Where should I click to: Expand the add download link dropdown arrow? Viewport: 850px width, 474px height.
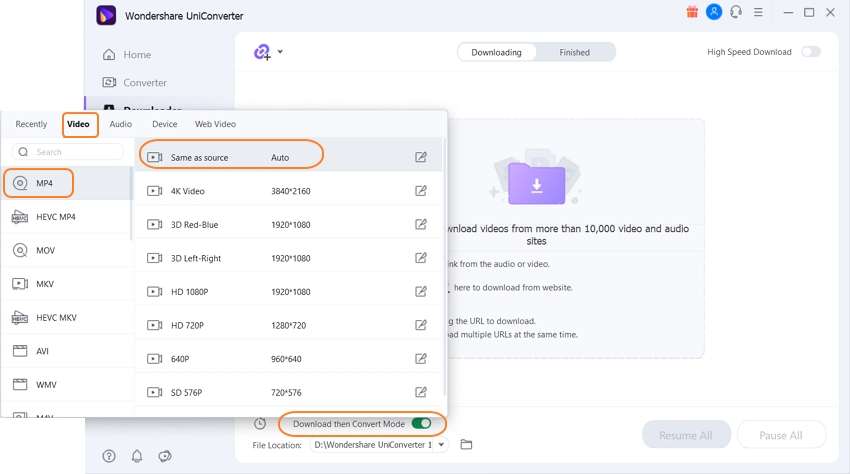point(280,52)
